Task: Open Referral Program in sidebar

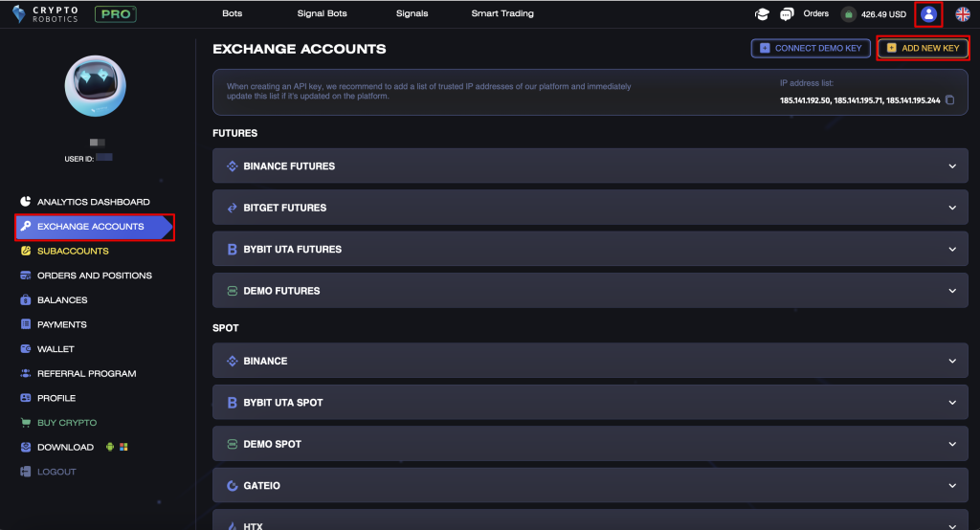Action: point(86,373)
